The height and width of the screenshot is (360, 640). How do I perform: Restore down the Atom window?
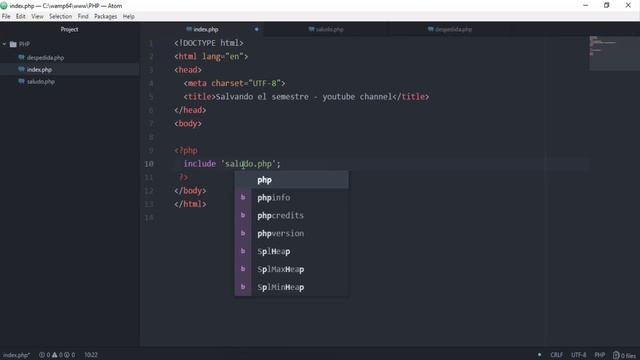607,5
